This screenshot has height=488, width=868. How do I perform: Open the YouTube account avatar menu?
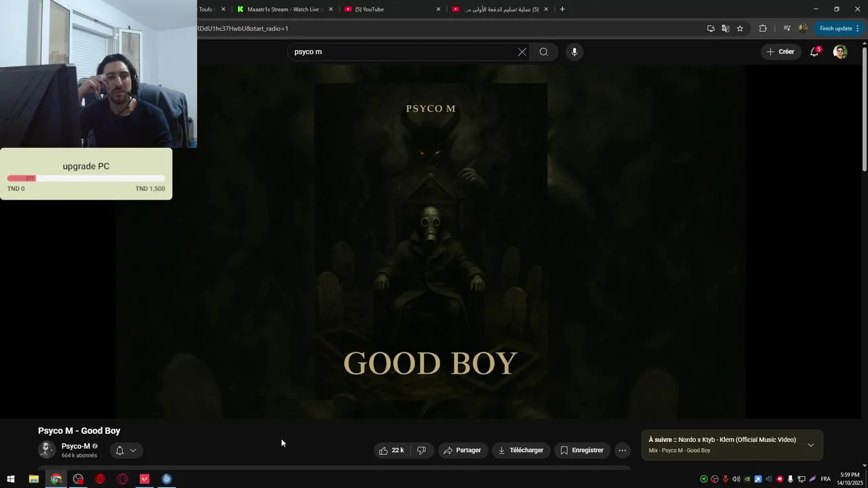(x=840, y=52)
